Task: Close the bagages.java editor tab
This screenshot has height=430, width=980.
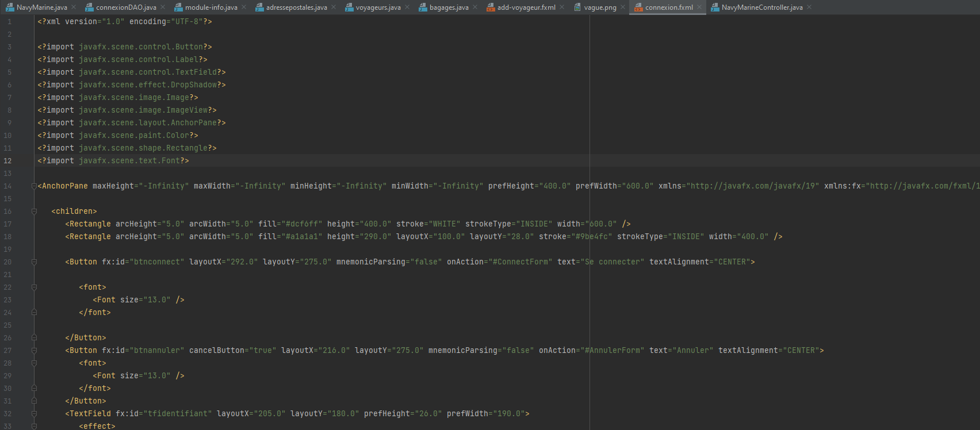Action: (475, 7)
